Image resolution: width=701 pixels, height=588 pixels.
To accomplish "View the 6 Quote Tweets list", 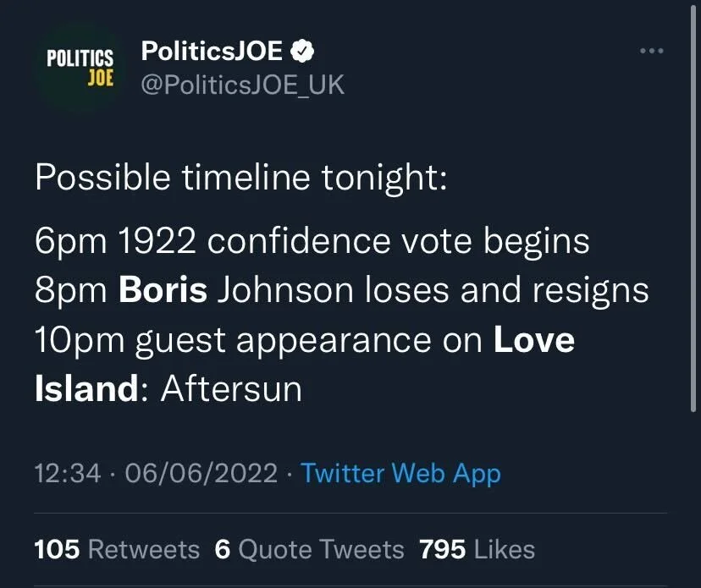I will click(309, 549).
